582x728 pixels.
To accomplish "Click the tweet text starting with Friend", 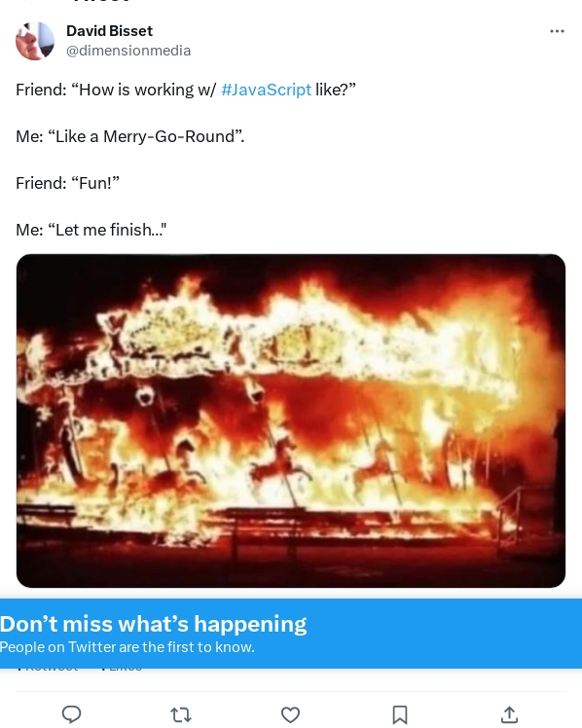I will (186, 90).
